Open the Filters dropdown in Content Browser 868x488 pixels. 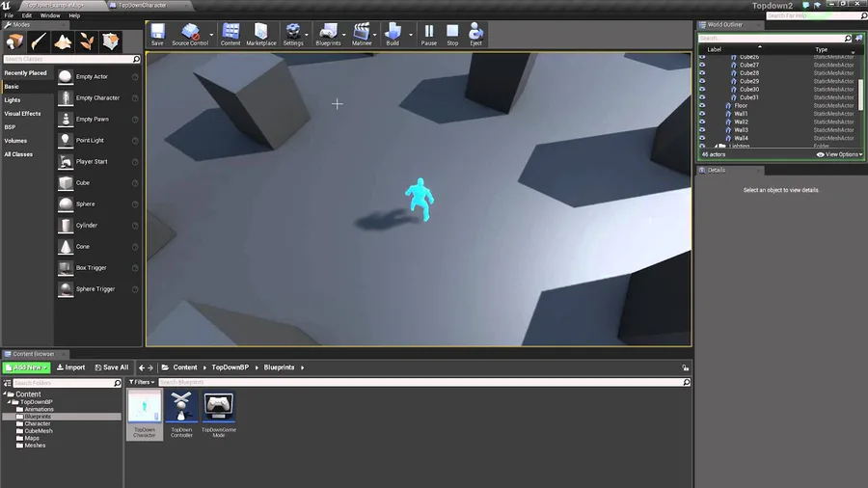tap(142, 382)
